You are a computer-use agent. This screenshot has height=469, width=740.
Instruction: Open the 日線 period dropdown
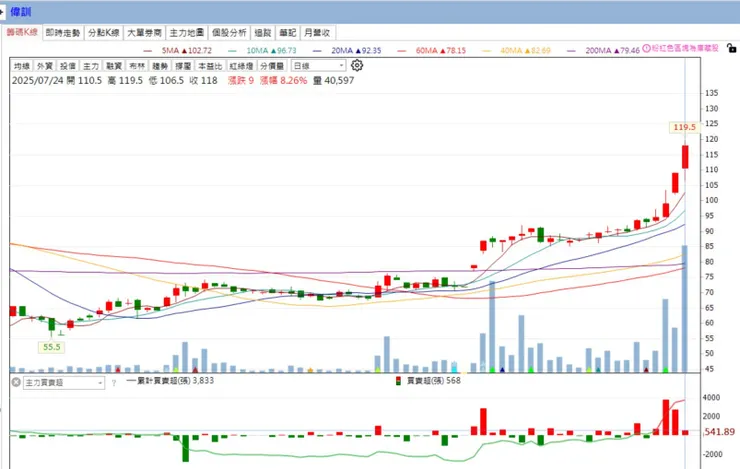click(x=319, y=66)
